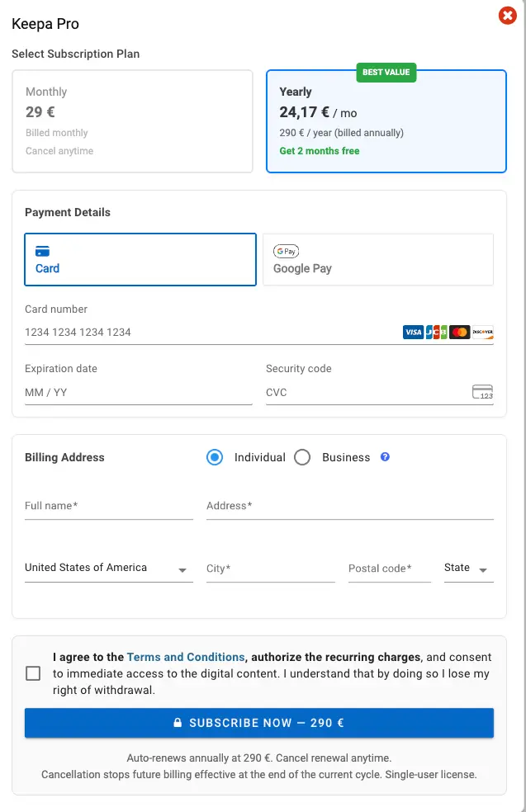The height and width of the screenshot is (812, 526).
Task: Select the Business radio button
Action: (x=302, y=457)
